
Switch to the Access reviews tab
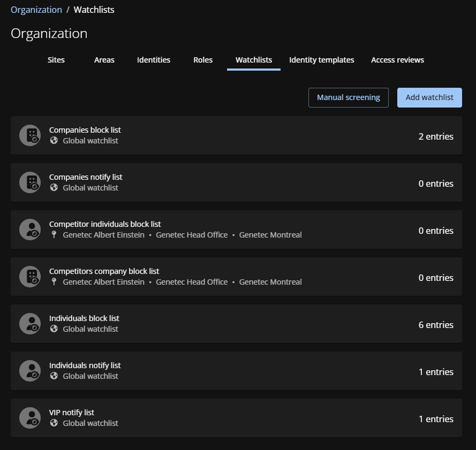point(397,60)
